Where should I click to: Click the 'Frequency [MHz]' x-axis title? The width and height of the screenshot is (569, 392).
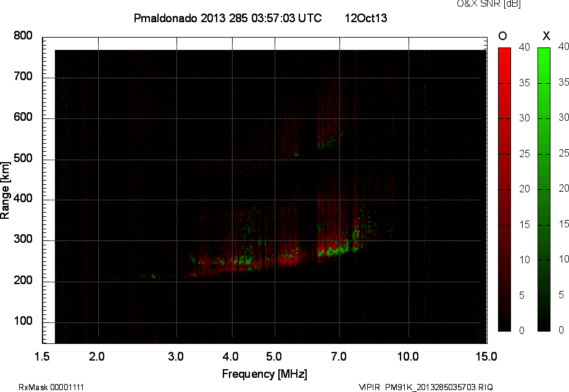(x=265, y=374)
